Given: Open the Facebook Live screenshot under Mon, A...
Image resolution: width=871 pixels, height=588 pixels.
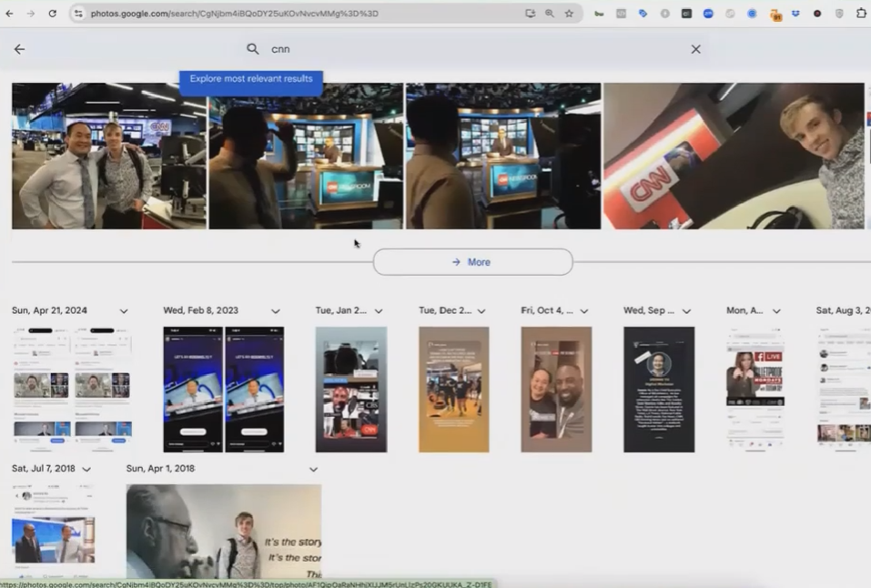Looking at the screenshot, I should [x=755, y=389].
